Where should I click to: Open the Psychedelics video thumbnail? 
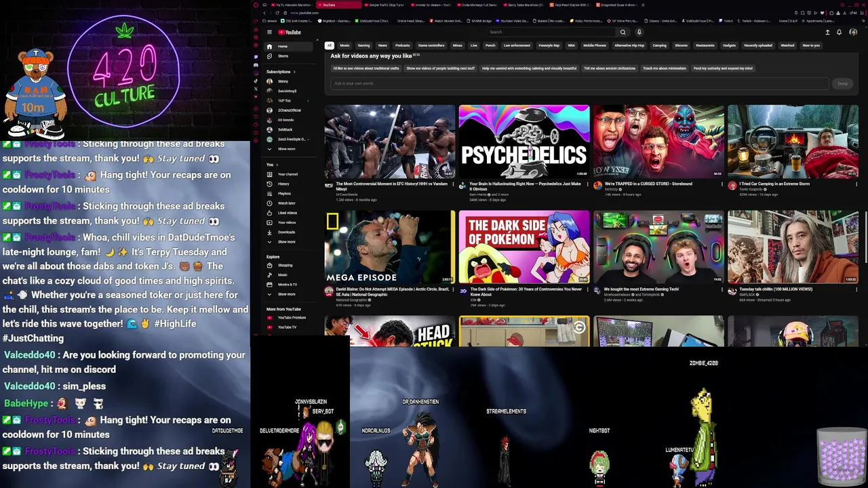524,141
